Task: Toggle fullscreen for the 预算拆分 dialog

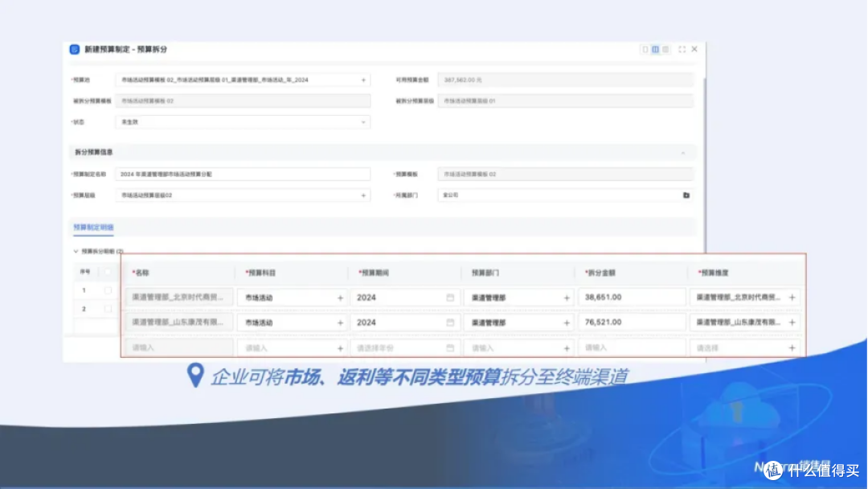Action: click(x=682, y=49)
